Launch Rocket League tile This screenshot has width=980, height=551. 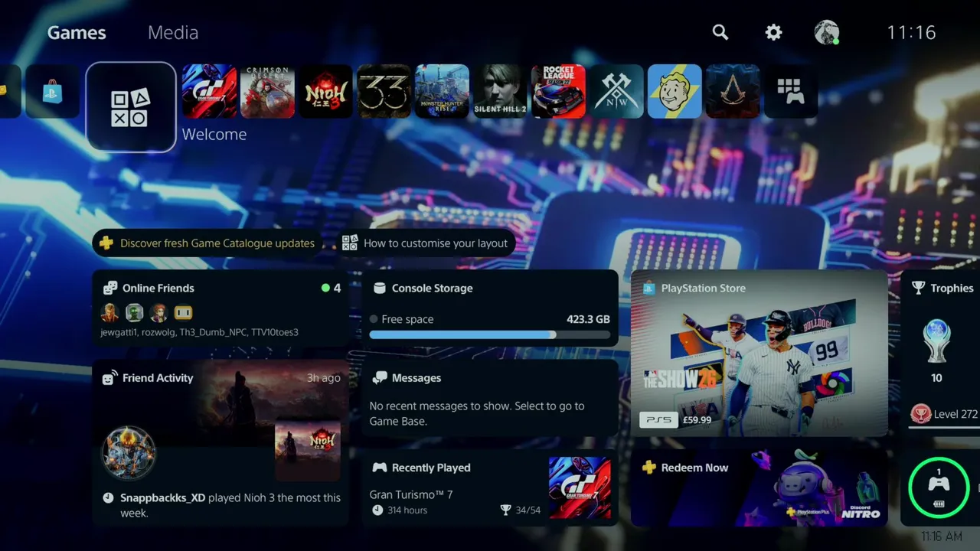(x=559, y=91)
